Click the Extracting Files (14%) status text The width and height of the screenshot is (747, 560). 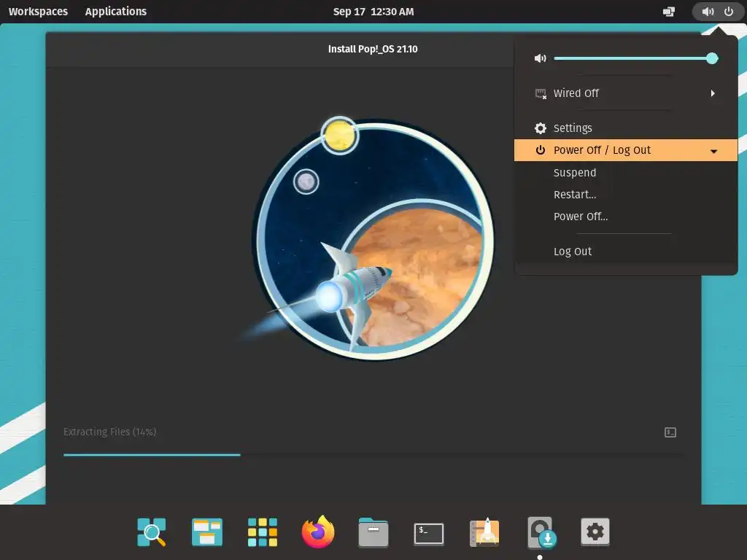click(x=110, y=432)
